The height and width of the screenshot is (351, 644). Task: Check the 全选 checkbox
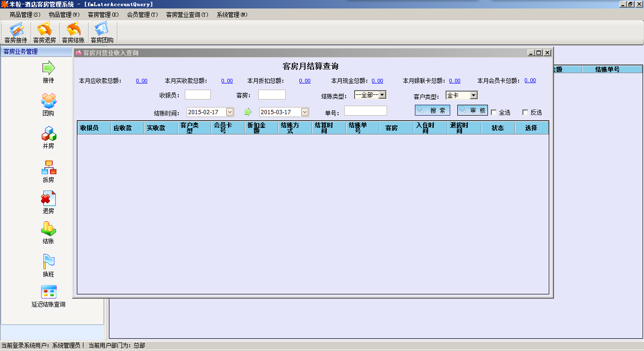pos(494,112)
